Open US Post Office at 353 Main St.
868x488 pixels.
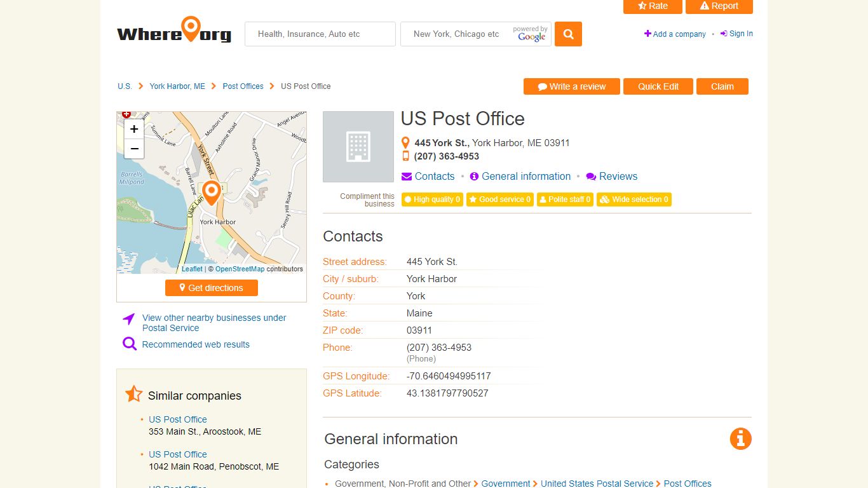tap(178, 419)
